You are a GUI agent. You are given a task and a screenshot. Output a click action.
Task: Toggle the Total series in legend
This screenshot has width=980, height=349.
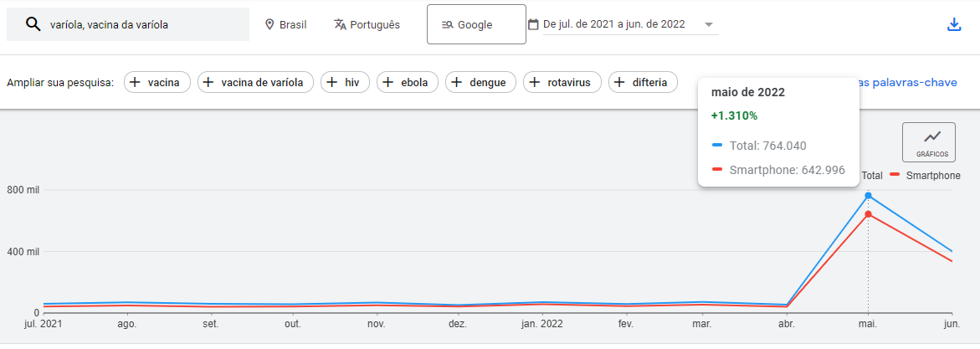tap(871, 176)
